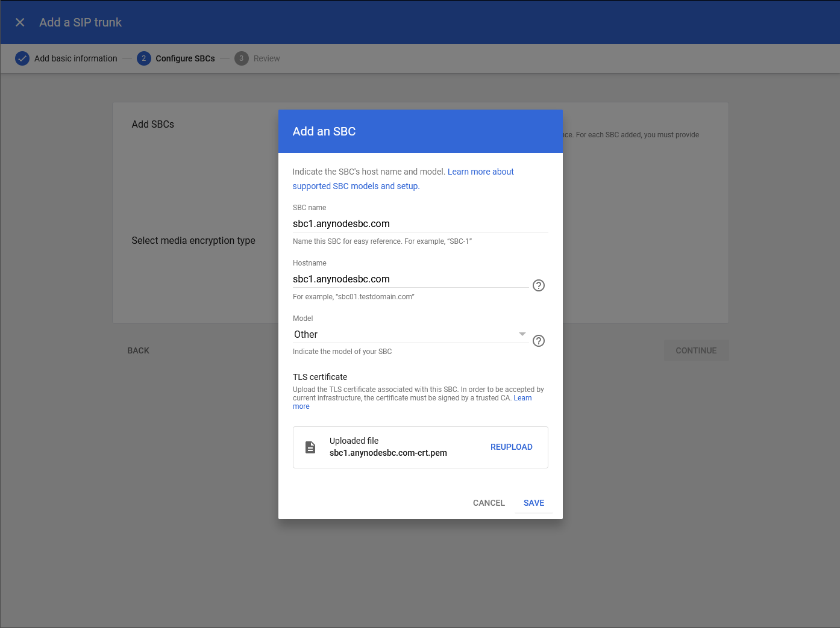Screen dimensions: 840x628
Task: Open Model help question mark icon
Action: click(539, 341)
